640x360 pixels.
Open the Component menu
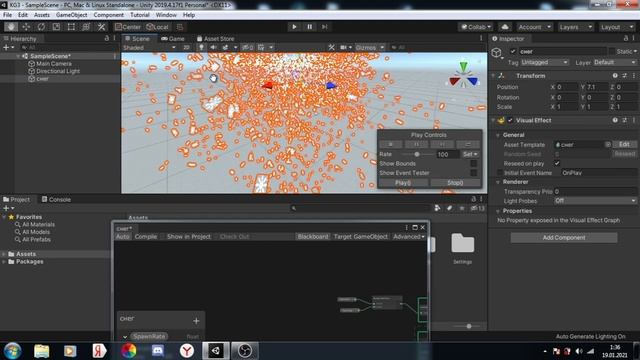108,15
